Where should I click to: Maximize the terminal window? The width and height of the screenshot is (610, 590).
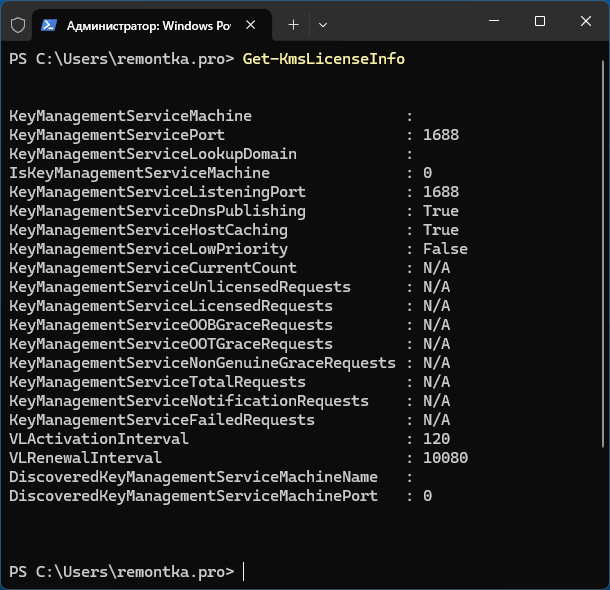pos(540,21)
